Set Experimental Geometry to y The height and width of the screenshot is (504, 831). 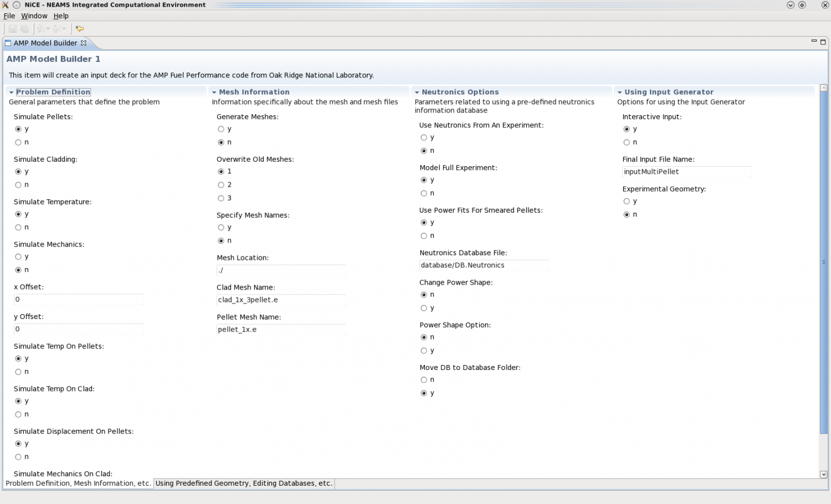(x=627, y=202)
